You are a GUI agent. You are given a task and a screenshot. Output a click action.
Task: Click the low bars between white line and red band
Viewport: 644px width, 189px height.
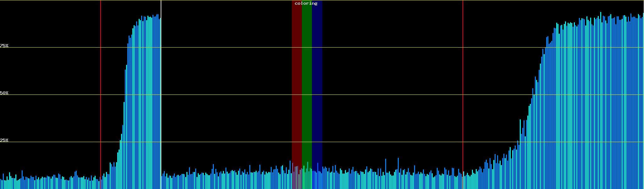(x=226, y=181)
